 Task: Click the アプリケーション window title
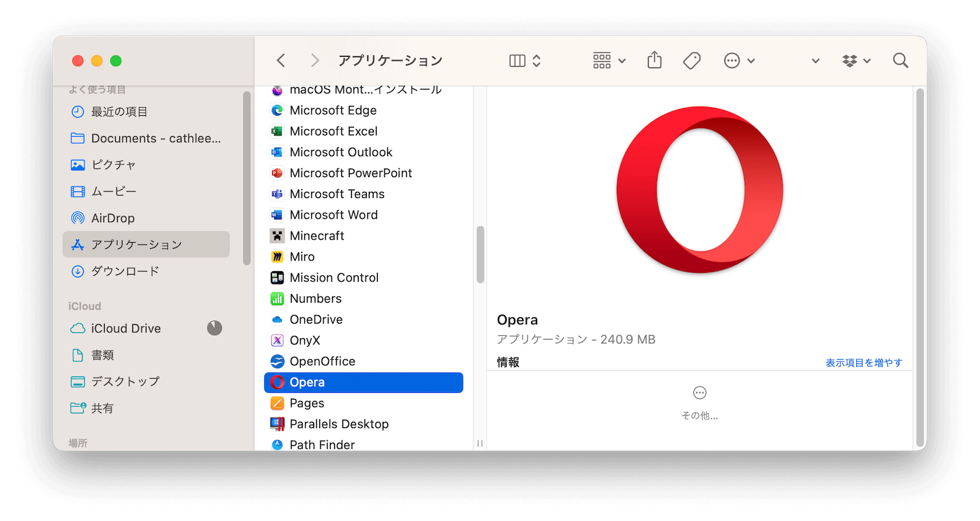coord(390,61)
